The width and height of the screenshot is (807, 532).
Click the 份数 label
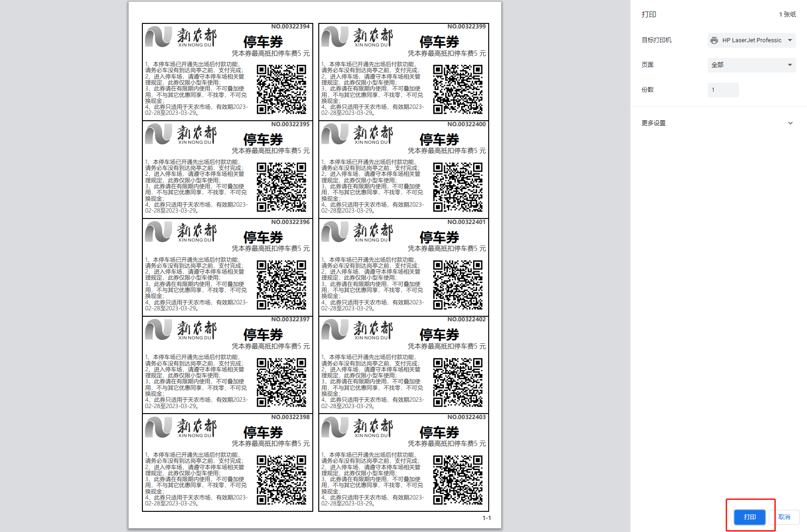coord(648,90)
